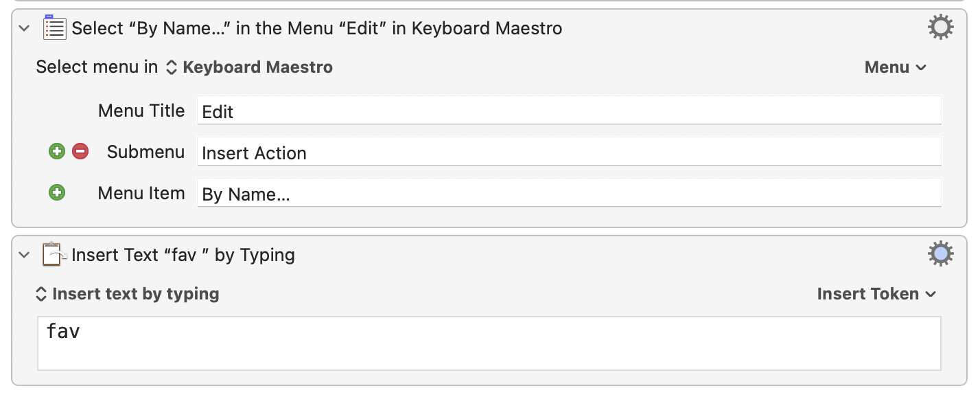
Task: Open the Keyboard Maestro application popup
Action: coord(250,67)
